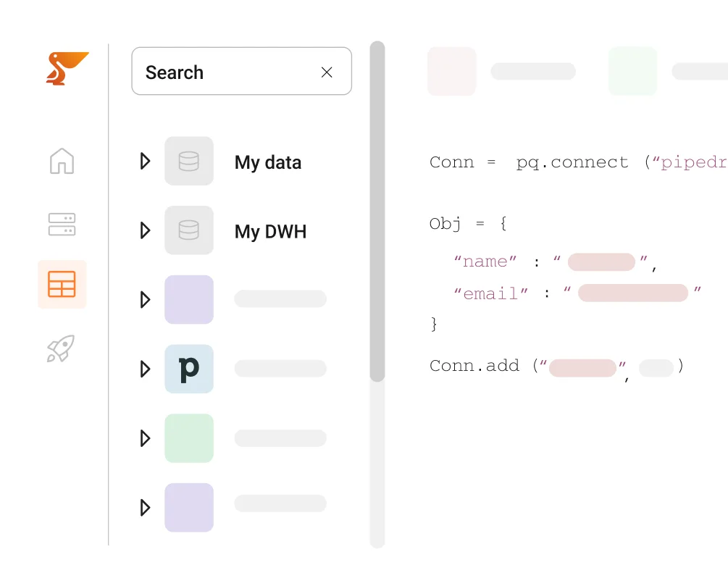Click the orange pelican logo
Image resolution: width=728 pixels, height=581 pixels.
65,68
